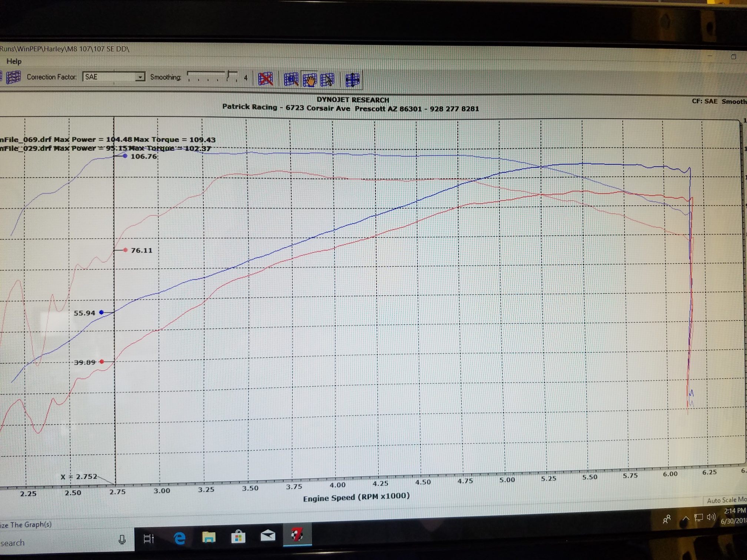Select the hand pan graph tool
The image size is (747, 560).
point(309,80)
